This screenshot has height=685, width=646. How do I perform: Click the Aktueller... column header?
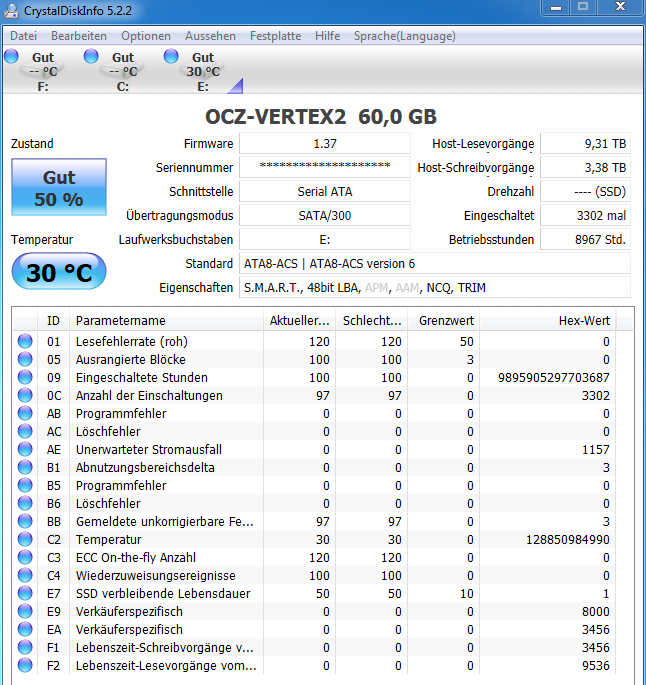[300, 321]
